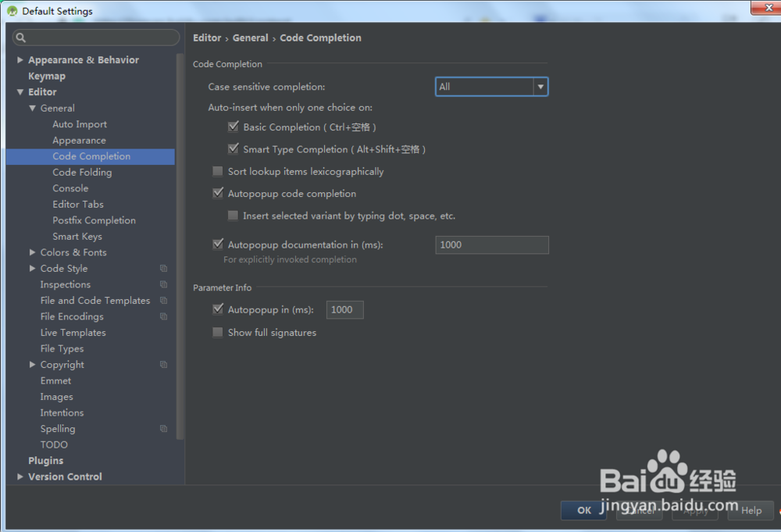781x532 pixels.
Task: Open Console settings page
Action: (70, 188)
